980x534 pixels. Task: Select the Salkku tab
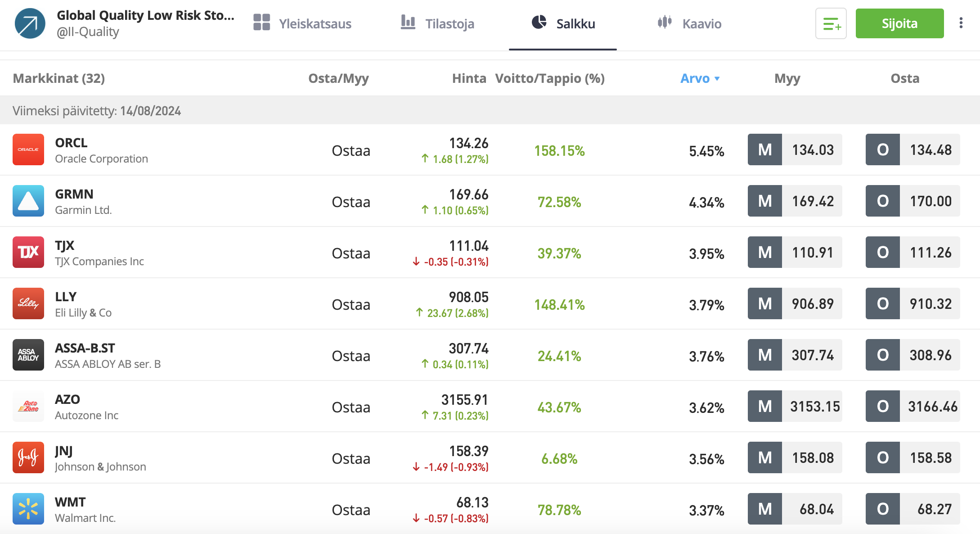coord(563,23)
